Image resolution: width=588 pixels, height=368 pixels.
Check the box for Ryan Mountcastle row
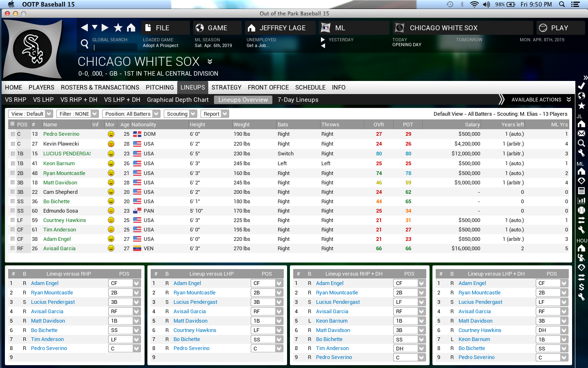(x=13, y=173)
